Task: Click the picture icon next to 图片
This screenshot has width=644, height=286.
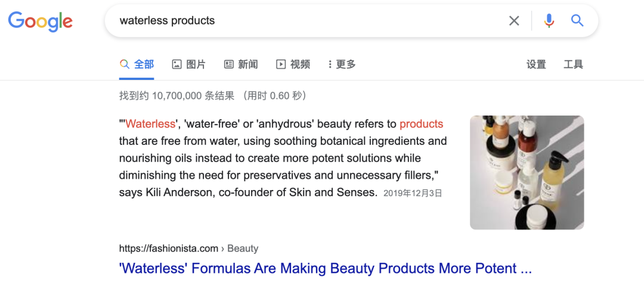Action: (x=177, y=64)
